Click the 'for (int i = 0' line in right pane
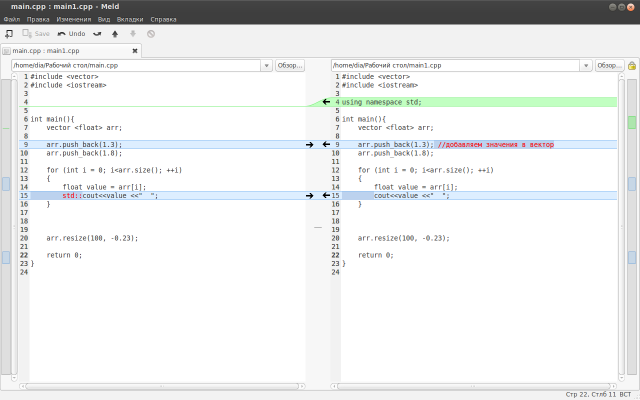The height and width of the screenshot is (400, 640). point(426,170)
